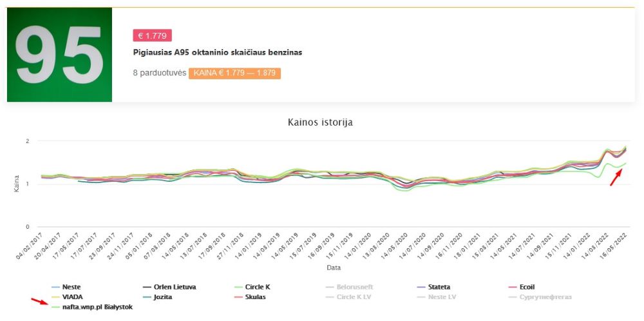Enable the Belorusneft legend series
Viewport: 644px width, 321px height.
click(350, 287)
